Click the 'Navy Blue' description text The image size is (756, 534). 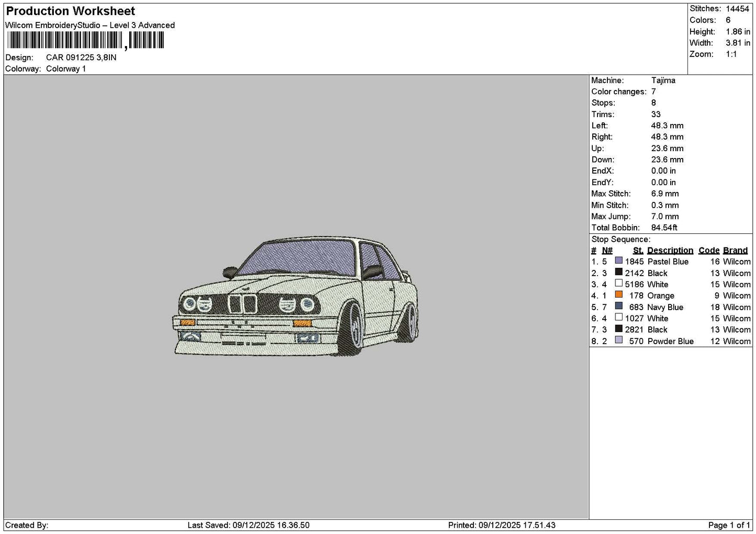tap(665, 307)
